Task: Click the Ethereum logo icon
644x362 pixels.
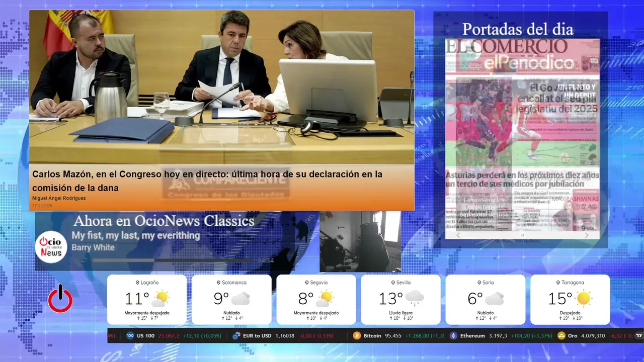Action: (453, 336)
